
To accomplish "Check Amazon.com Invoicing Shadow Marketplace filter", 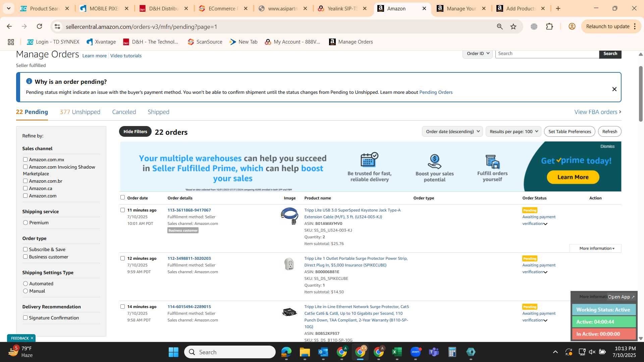I will pos(25,167).
